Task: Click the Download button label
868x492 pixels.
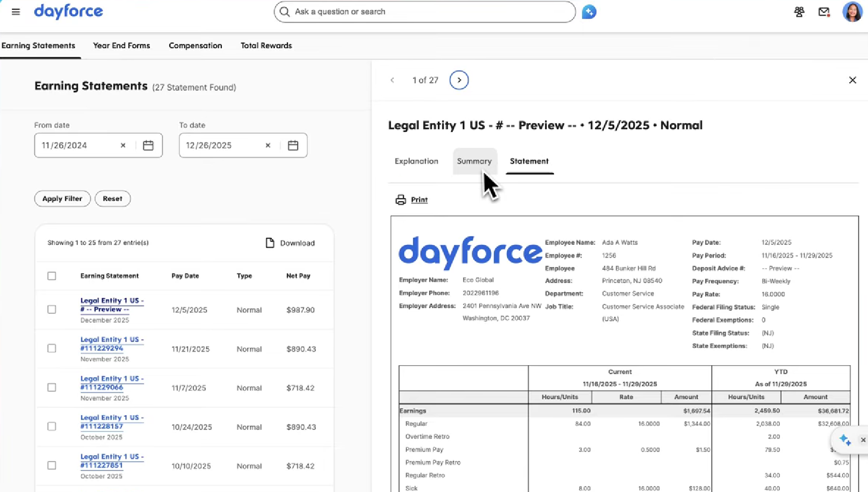Action: (297, 243)
